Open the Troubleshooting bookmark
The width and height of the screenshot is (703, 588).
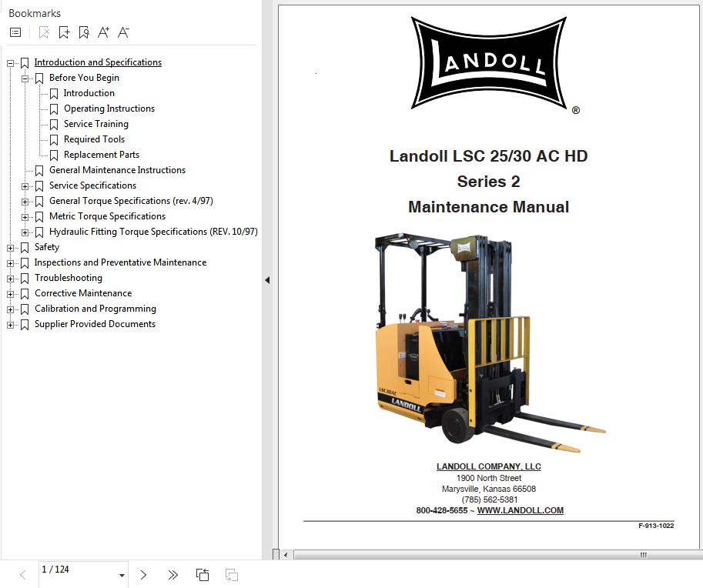(69, 278)
